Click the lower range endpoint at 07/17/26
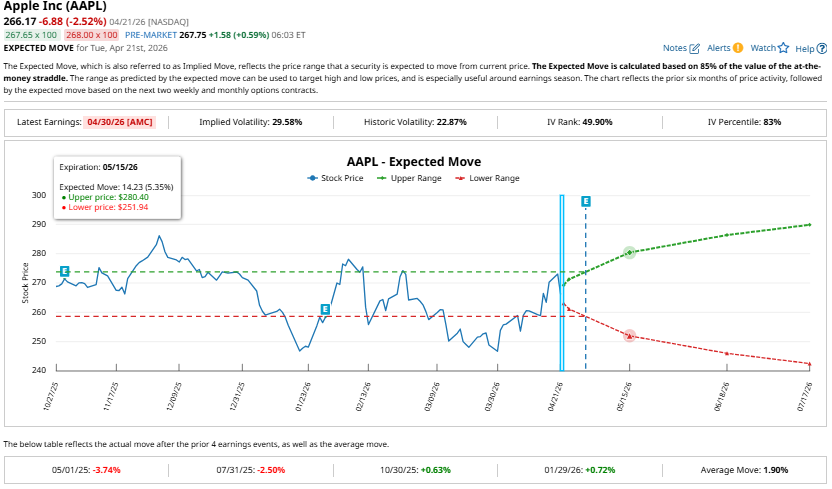 pos(809,363)
